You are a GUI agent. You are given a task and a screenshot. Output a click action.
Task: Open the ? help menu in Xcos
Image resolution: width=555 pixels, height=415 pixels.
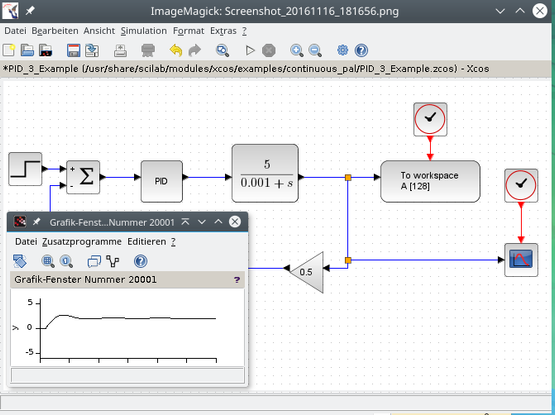coord(244,31)
